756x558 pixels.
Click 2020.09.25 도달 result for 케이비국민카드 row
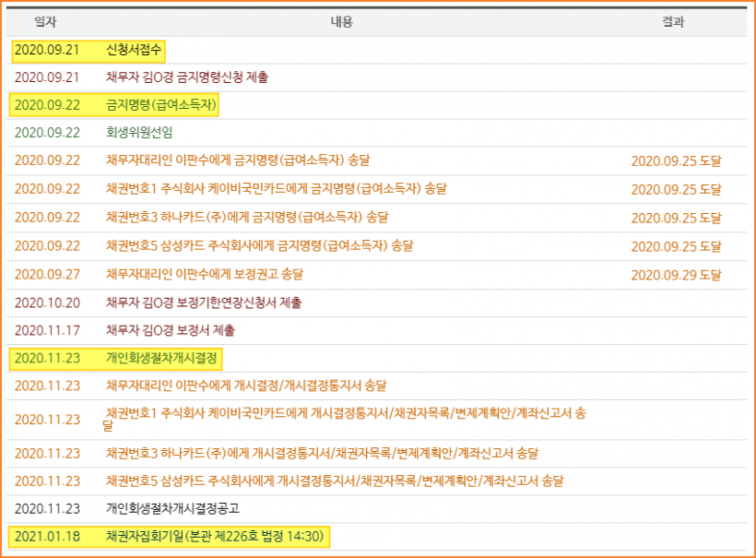[677, 189]
